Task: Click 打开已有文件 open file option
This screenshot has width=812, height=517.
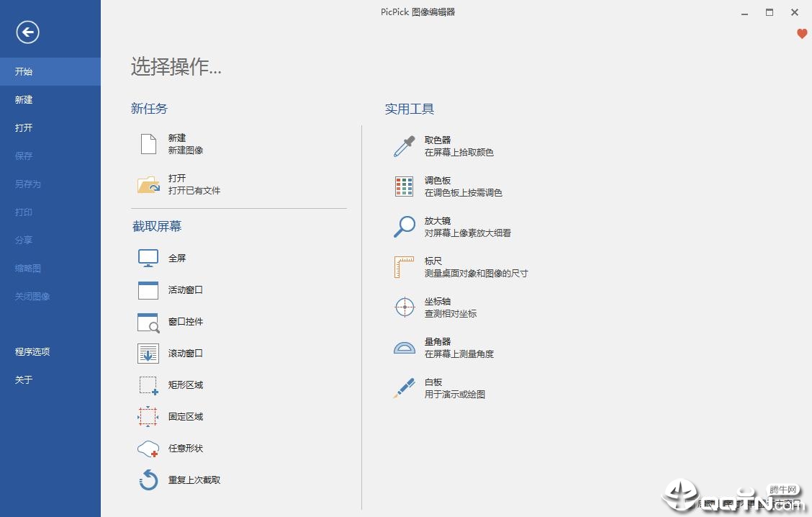Action: pos(194,191)
